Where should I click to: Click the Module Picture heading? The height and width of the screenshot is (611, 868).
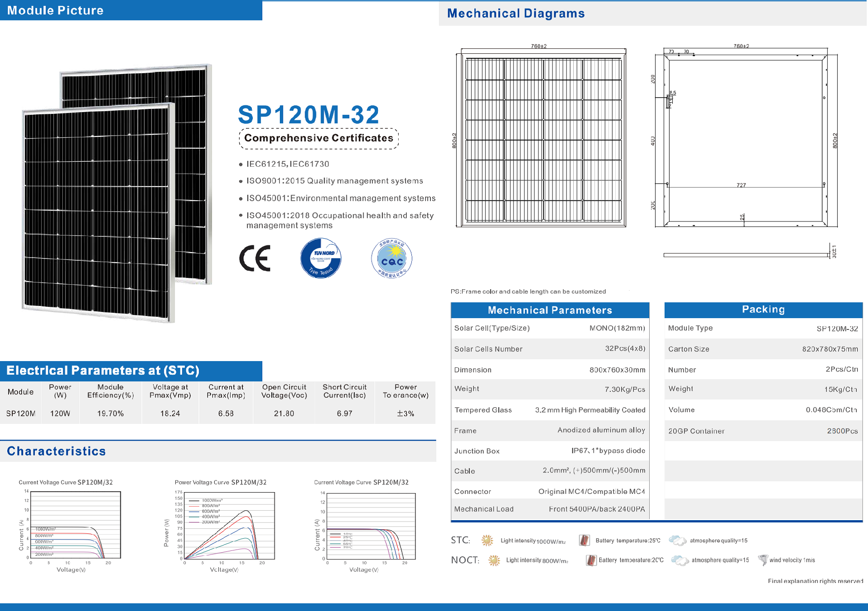point(55,10)
